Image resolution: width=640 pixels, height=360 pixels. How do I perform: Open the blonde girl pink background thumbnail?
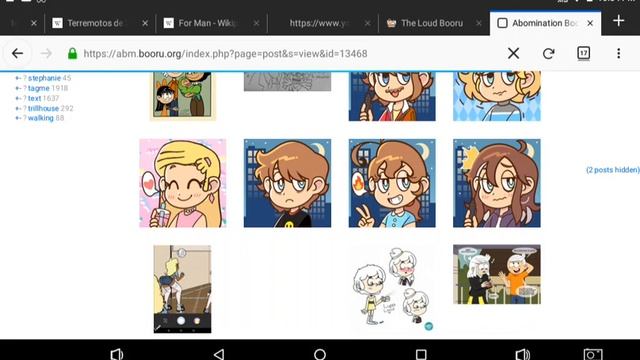[182, 183]
